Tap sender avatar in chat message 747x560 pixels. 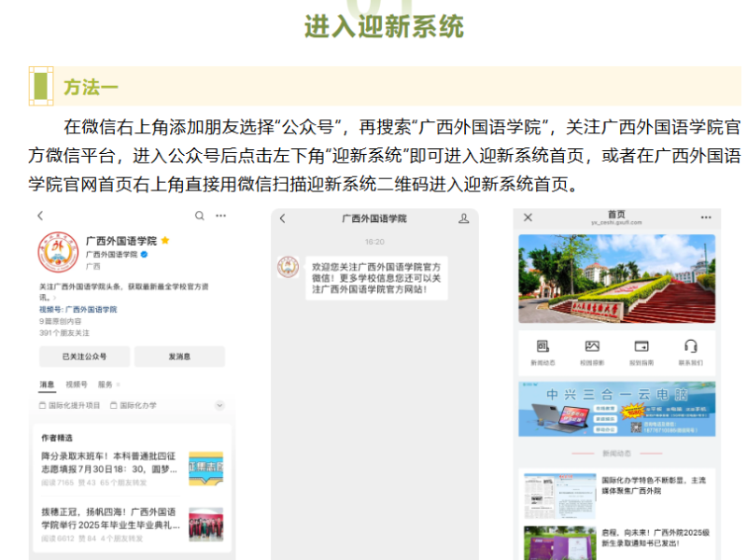pos(289,267)
